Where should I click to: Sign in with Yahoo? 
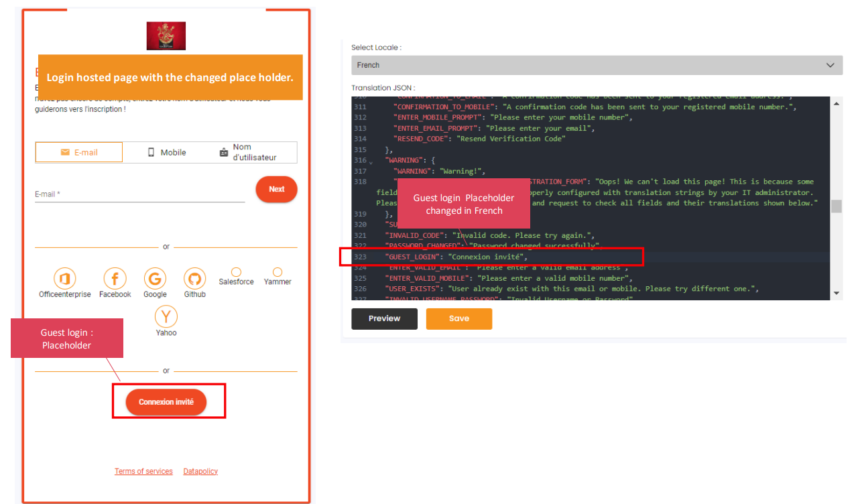tap(166, 316)
